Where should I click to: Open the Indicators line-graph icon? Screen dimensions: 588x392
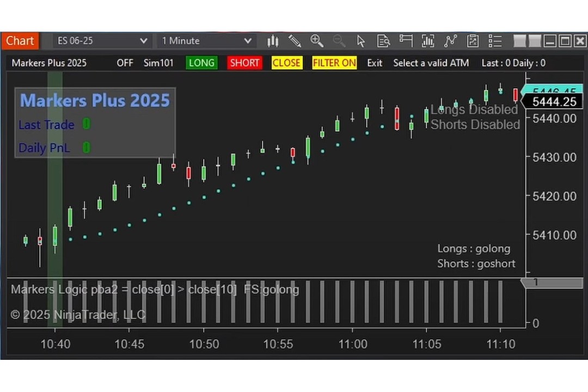(x=450, y=41)
